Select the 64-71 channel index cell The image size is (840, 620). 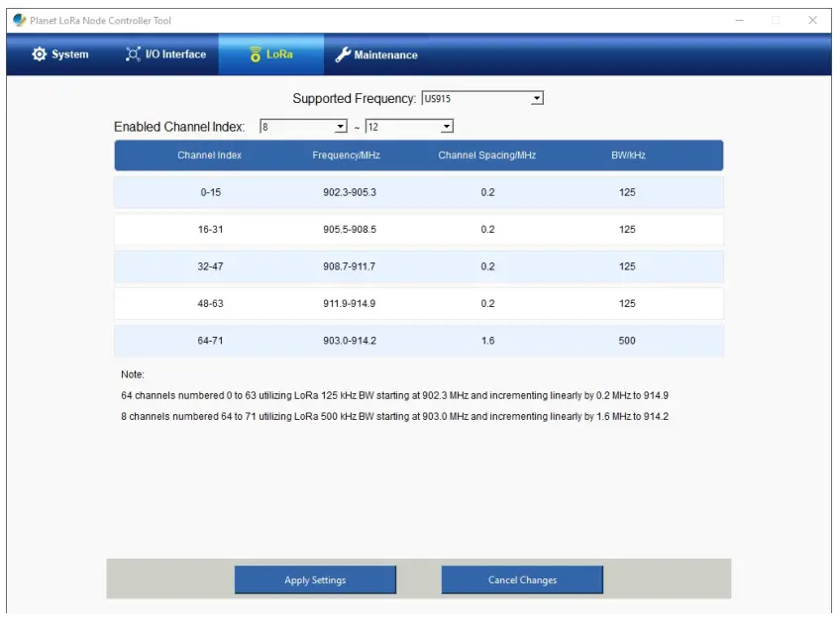point(211,341)
